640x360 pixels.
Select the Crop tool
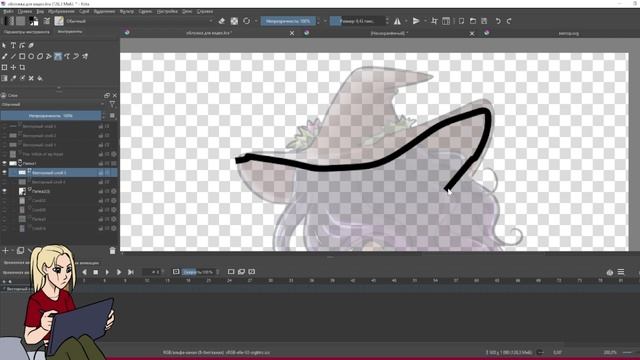[22, 67]
